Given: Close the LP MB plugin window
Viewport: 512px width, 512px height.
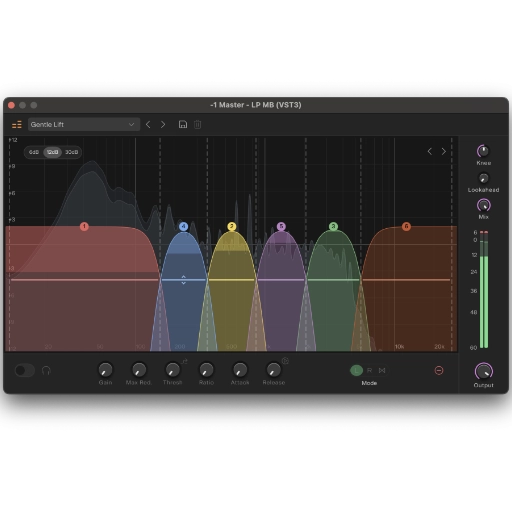Looking at the screenshot, I should [x=11, y=105].
